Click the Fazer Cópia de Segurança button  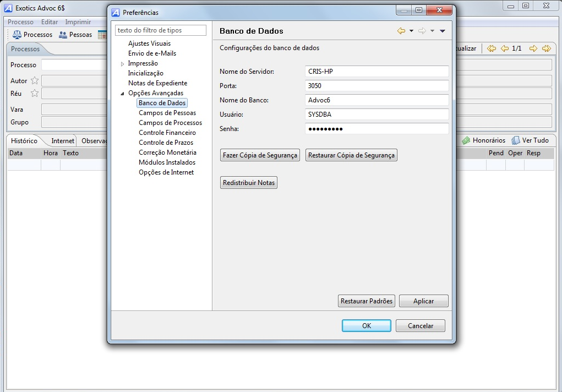tap(260, 155)
